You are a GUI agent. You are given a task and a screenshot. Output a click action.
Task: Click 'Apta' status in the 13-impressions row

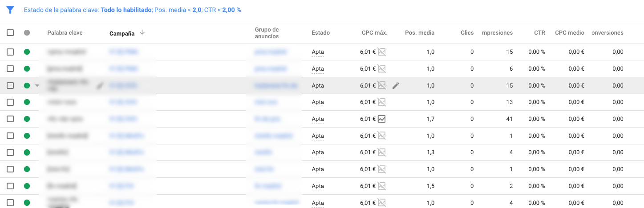click(318, 102)
